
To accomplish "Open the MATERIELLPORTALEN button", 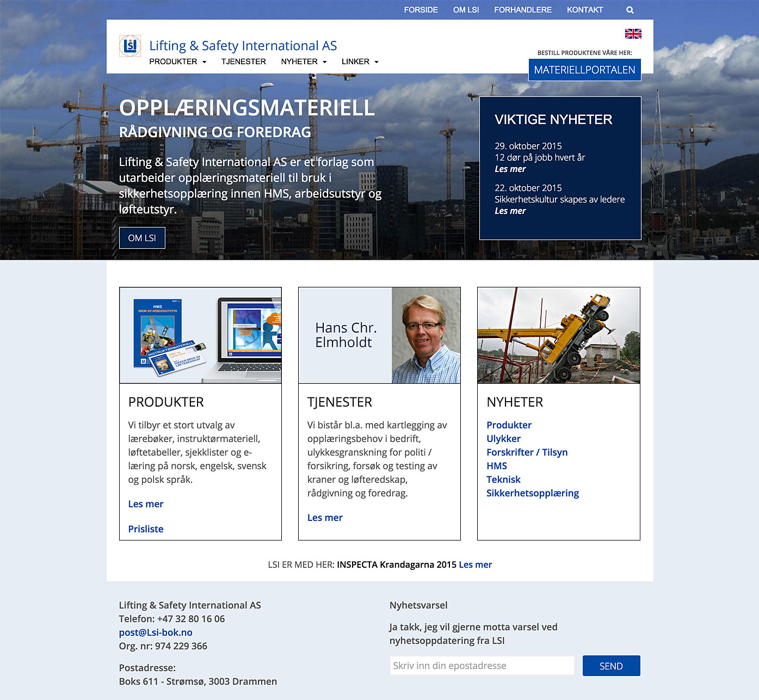I will point(585,70).
